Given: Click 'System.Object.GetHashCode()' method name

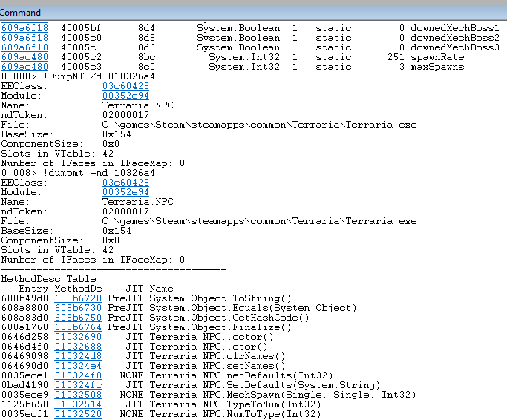Looking at the screenshot, I should [x=229, y=318].
